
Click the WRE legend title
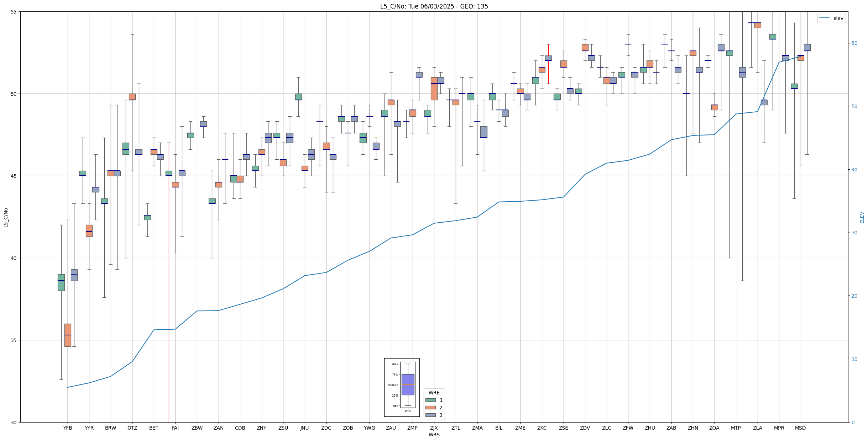coord(434,393)
